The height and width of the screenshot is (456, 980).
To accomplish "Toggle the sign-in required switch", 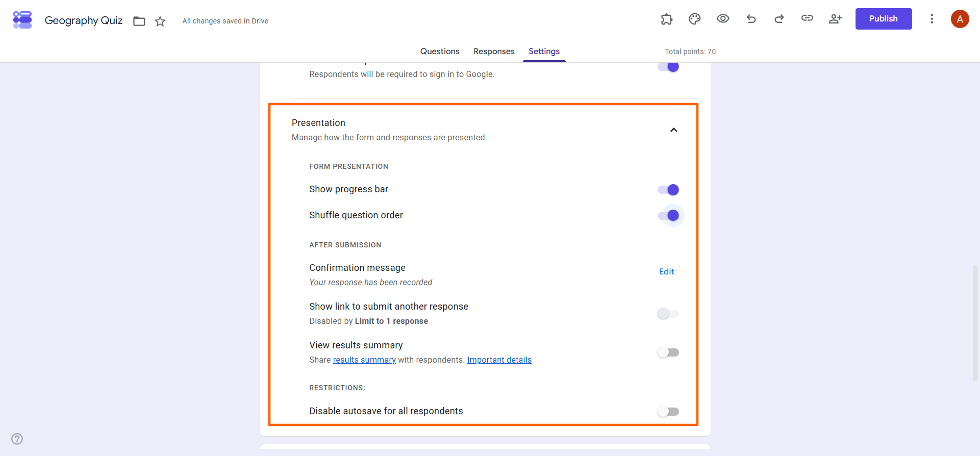I will click(x=668, y=67).
